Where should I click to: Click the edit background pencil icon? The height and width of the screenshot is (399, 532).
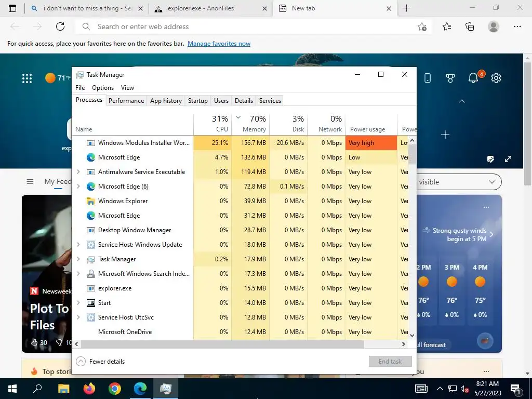(490, 159)
